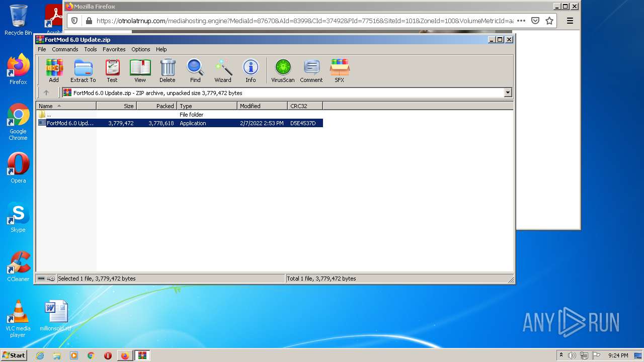Select the Skype desktop shortcut
Screen dimensions: 644x362
(x=18, y=217)
